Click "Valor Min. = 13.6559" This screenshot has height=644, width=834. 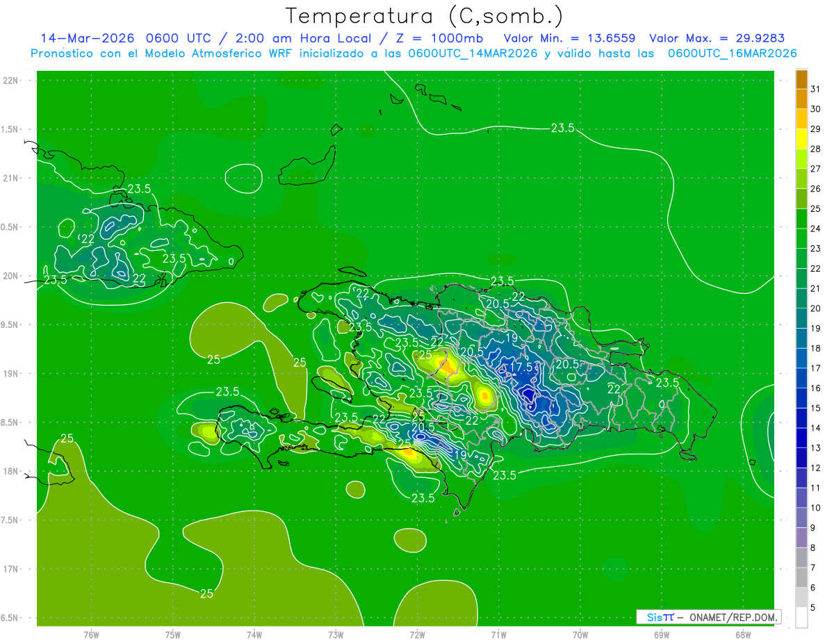tap(570, 38)
